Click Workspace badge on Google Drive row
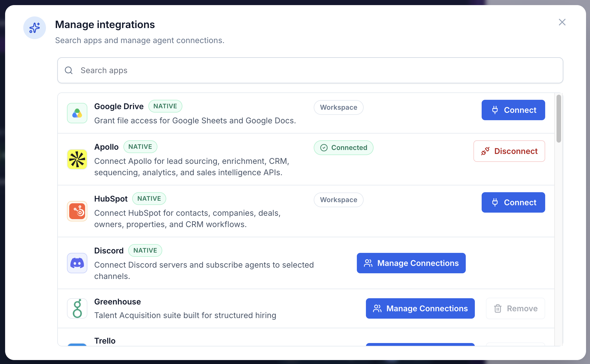Screen dimensions: 590x364 [x=338, y=107]
